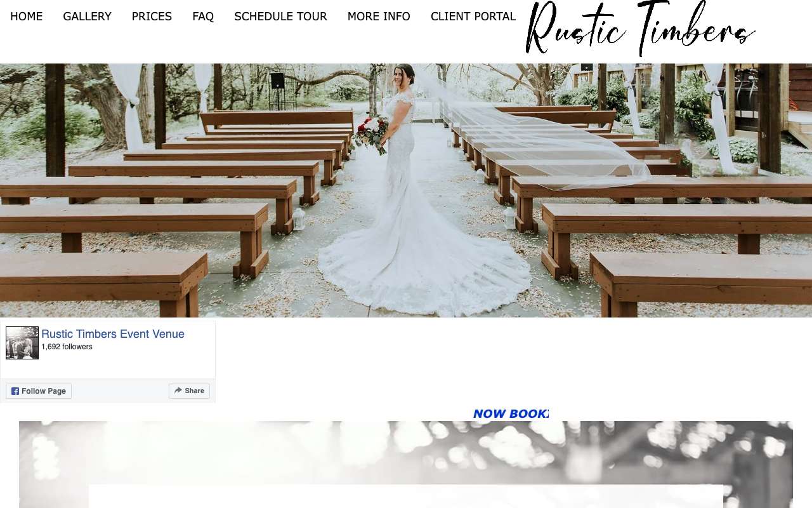This screenshot has width=812, height=508.
Task: Click the Follow Page button
Action: 39,391
